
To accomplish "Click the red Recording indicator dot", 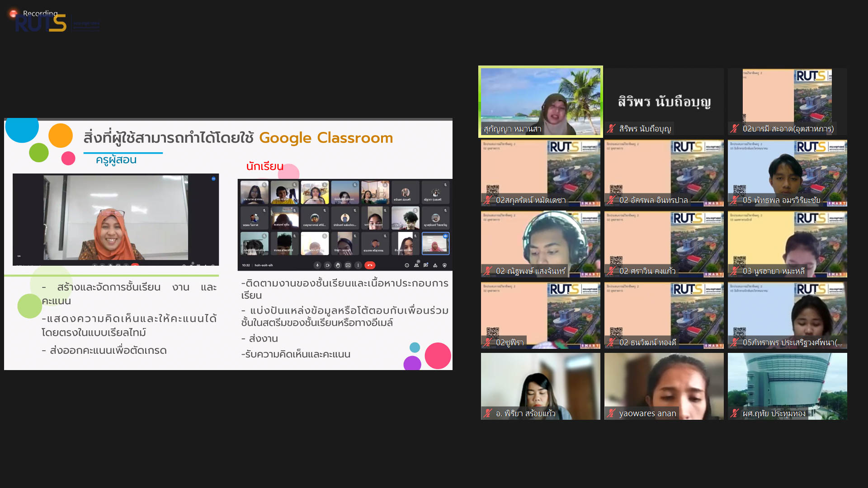I will point(13,14).
